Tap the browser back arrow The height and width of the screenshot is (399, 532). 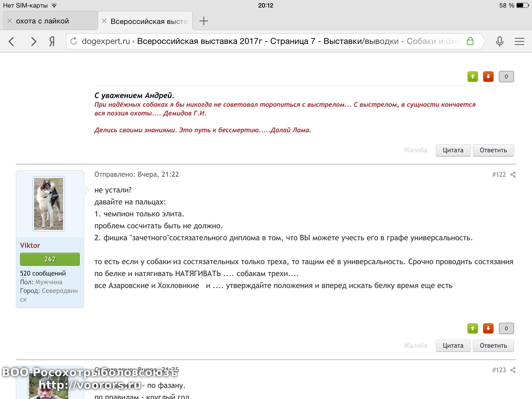pos(11,42)
